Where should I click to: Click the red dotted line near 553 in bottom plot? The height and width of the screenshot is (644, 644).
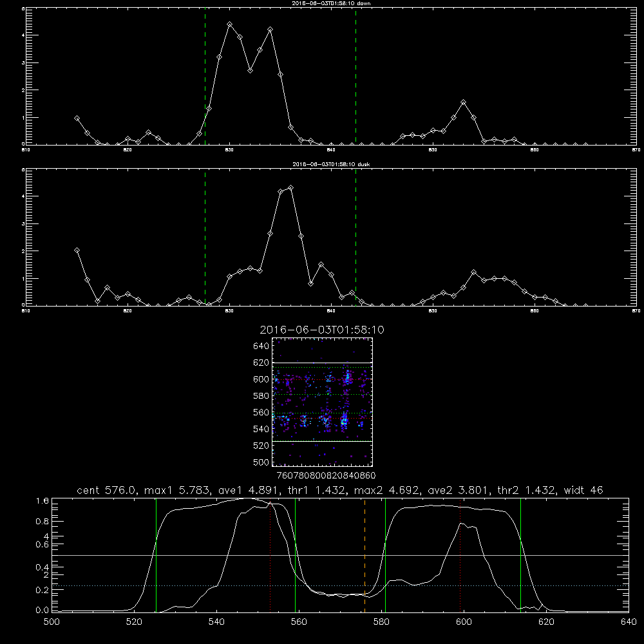point(270,555)
